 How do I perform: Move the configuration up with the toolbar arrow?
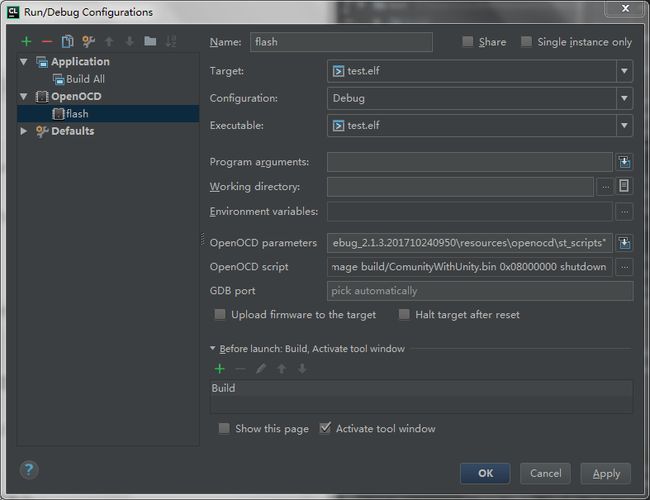(x=109, y=41)
